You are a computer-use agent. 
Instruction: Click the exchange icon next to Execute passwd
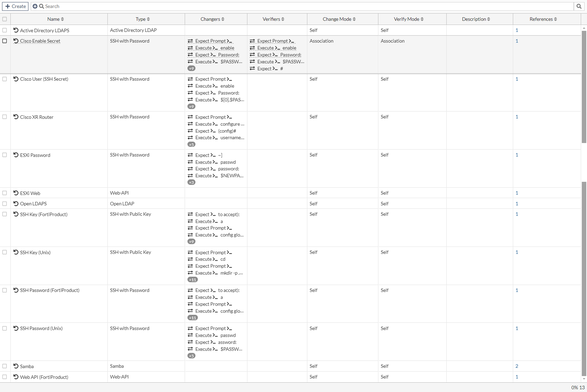(191, 162)
